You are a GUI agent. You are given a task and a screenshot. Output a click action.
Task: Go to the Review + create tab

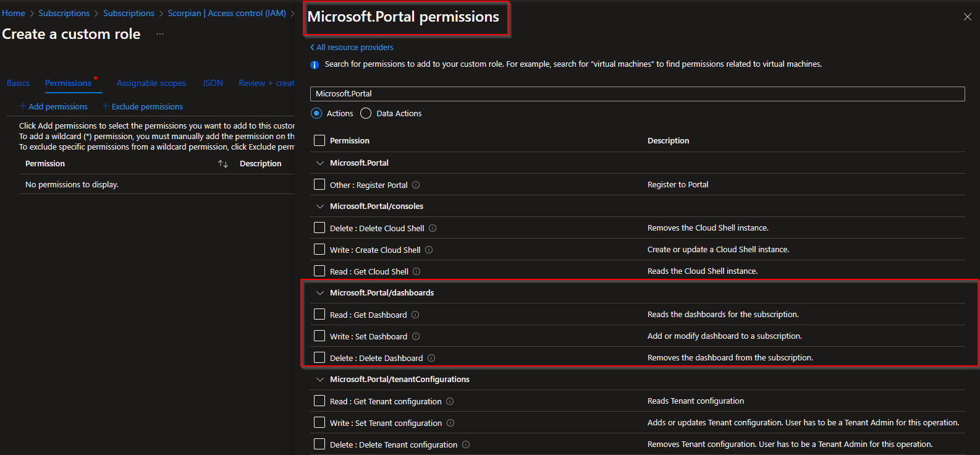click(x=266, y=83)
